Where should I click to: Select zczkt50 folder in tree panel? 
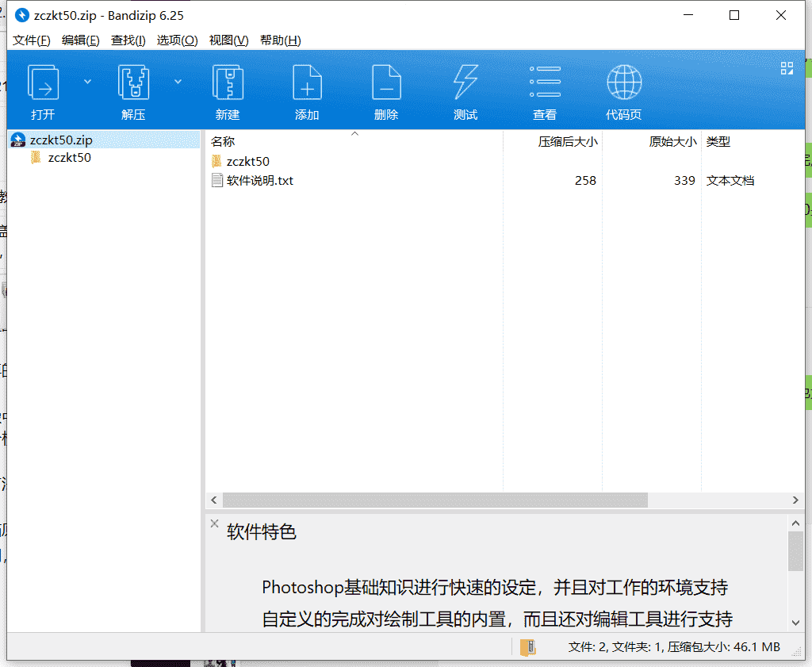(x=70, y=157)
